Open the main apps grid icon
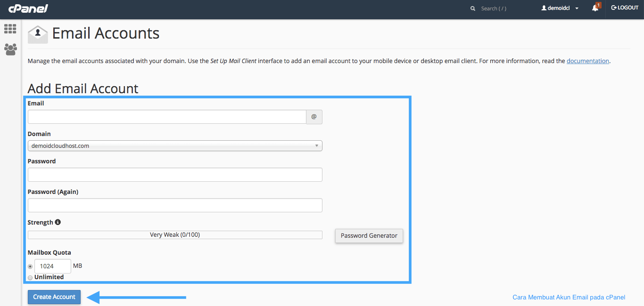Image resolution: width=644 pixels, height=306 pixels. (10, 29)
